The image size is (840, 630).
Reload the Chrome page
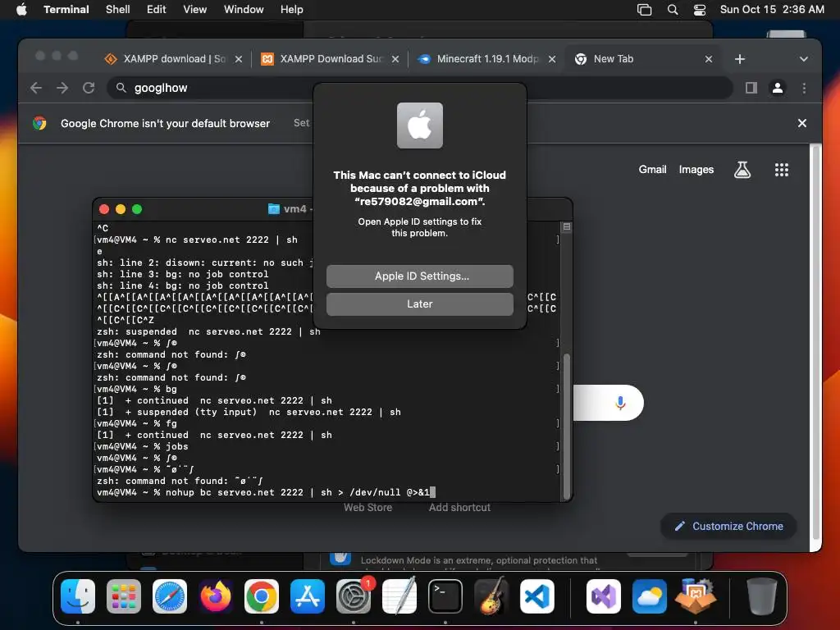[x=89, y=88]
